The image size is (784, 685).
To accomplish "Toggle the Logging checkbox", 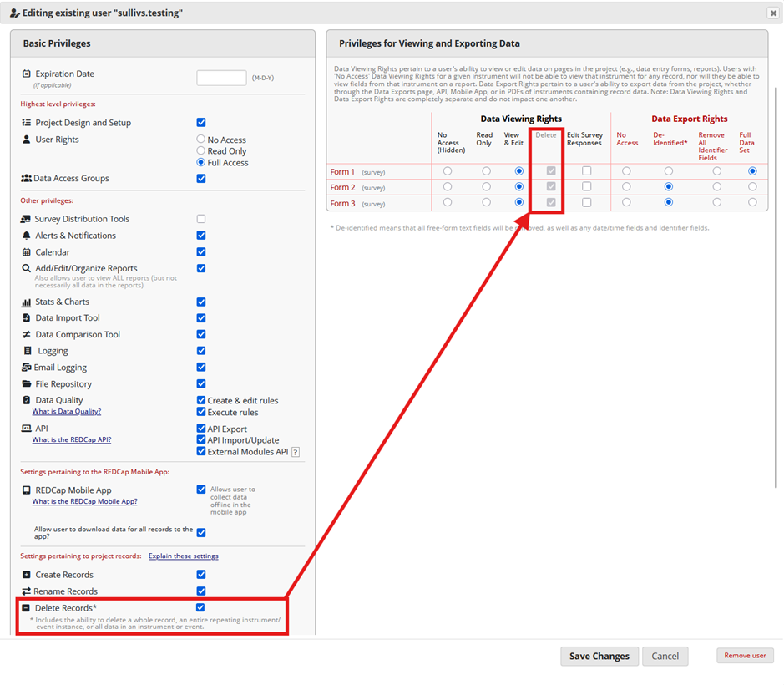I will click(x=201, y=351).
